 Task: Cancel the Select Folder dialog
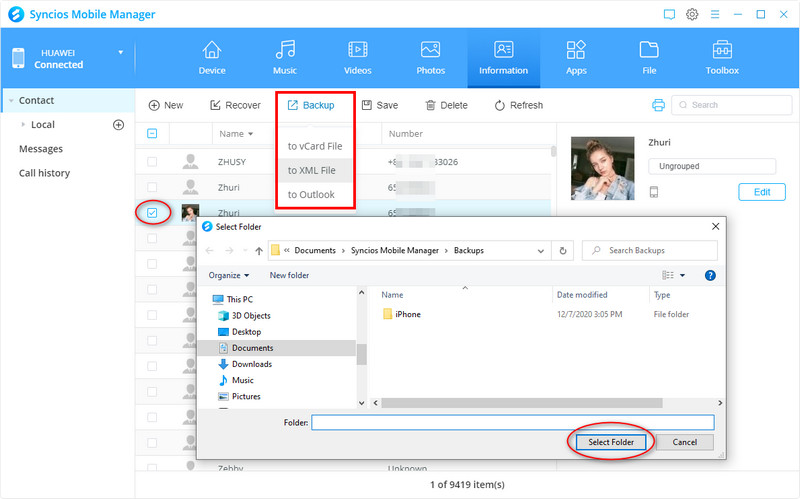click(x=684, y=442)
